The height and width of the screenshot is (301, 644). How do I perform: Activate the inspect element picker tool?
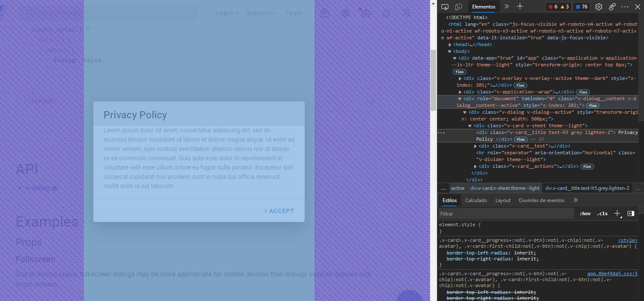click(445, 7)
